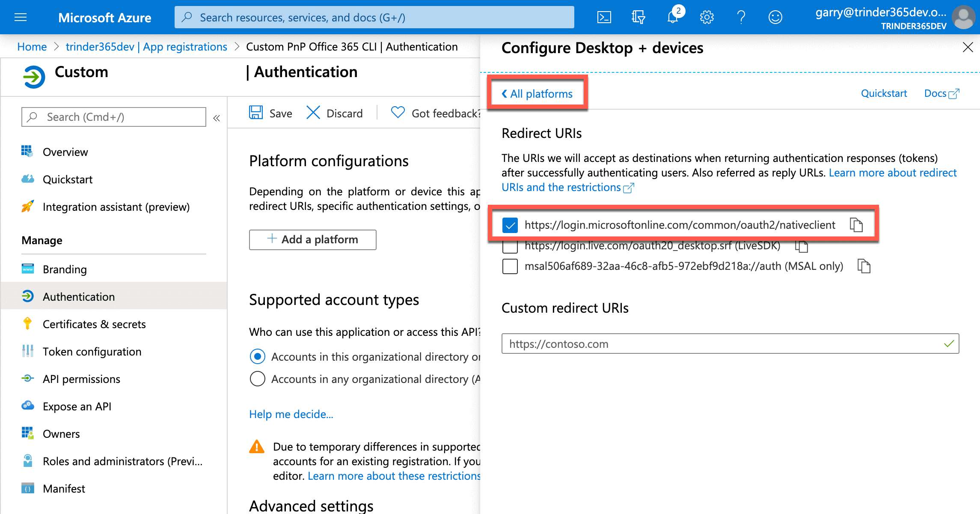Open Directory + subscription filter icon

pyautogui.click(x=638, y=17)
